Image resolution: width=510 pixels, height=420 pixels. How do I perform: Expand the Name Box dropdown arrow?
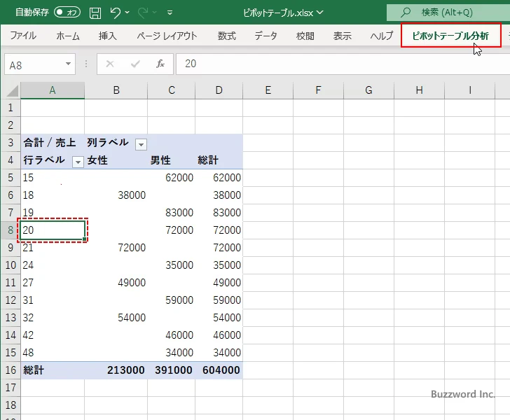[69, 64]
